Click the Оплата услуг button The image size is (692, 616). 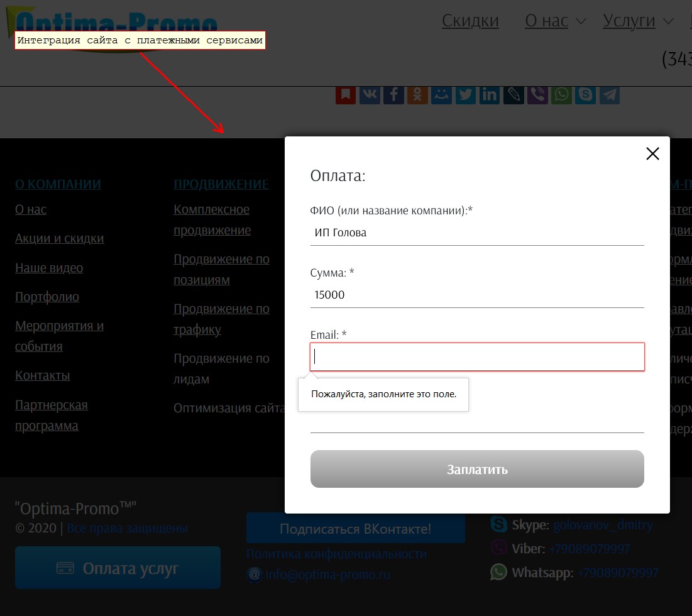(118, 568)
